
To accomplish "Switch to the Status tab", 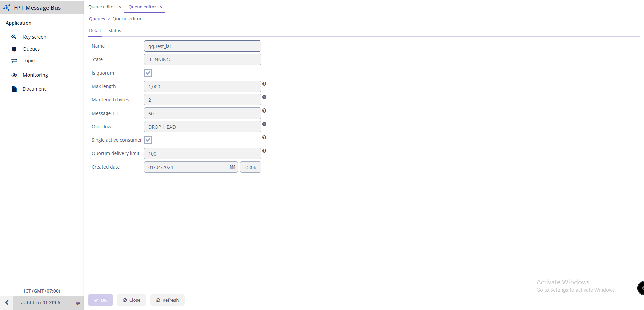I will (x=115, y=31).
